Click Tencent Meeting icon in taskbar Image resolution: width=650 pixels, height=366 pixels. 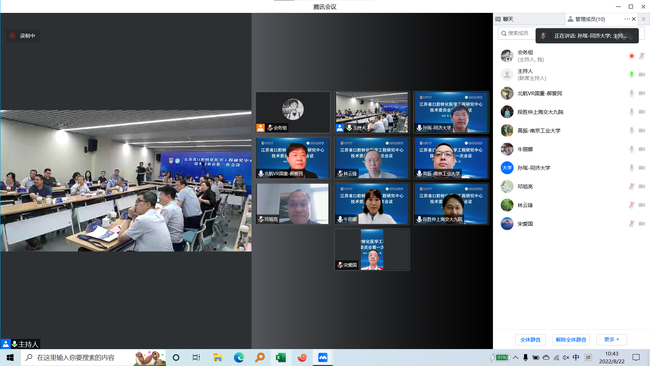[x=323, y=357]
